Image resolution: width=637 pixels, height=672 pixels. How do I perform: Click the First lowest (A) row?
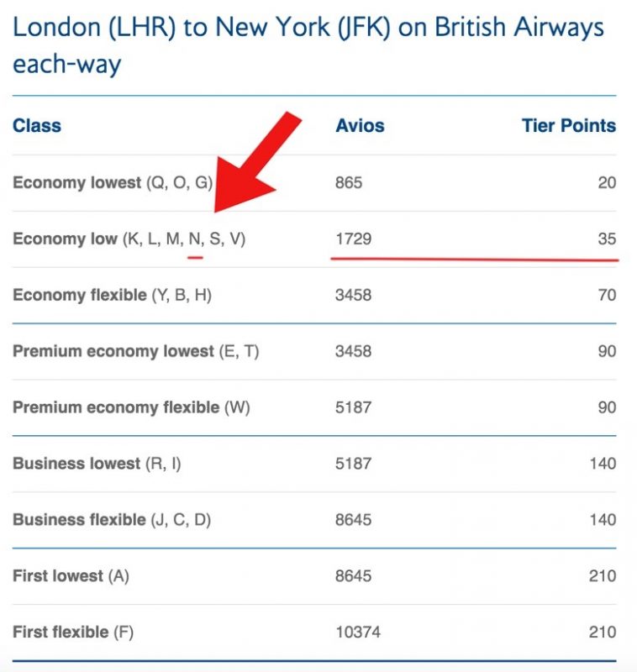(x=314, y=576)
